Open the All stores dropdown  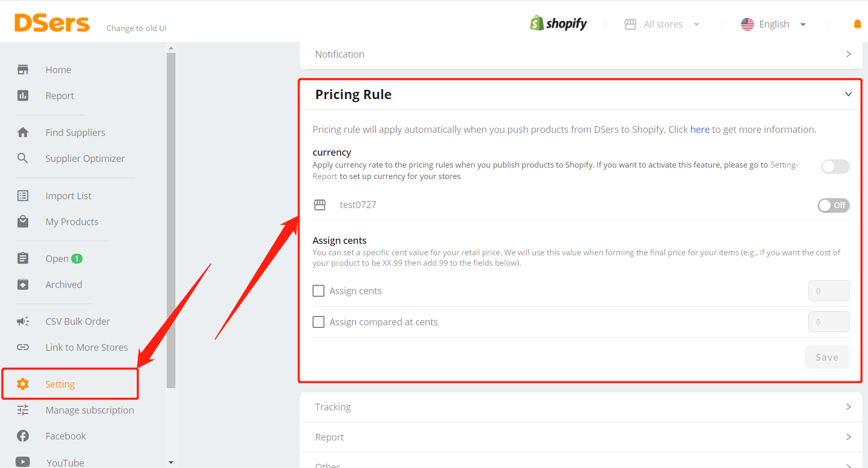coord(662,24)
